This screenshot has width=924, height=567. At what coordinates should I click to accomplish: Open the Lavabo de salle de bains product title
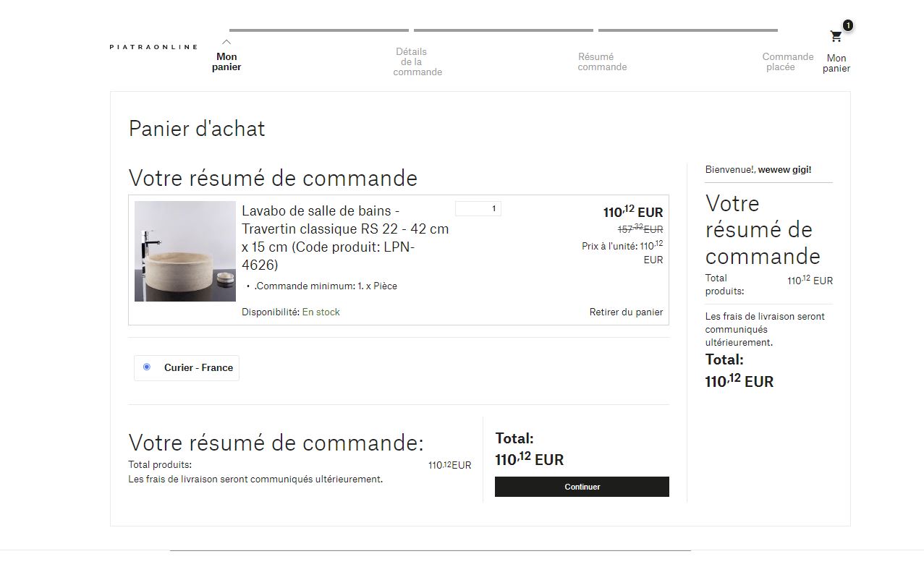[345, 237]
